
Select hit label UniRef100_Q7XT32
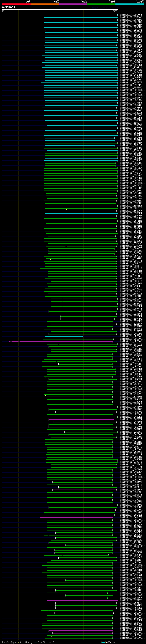131,238
